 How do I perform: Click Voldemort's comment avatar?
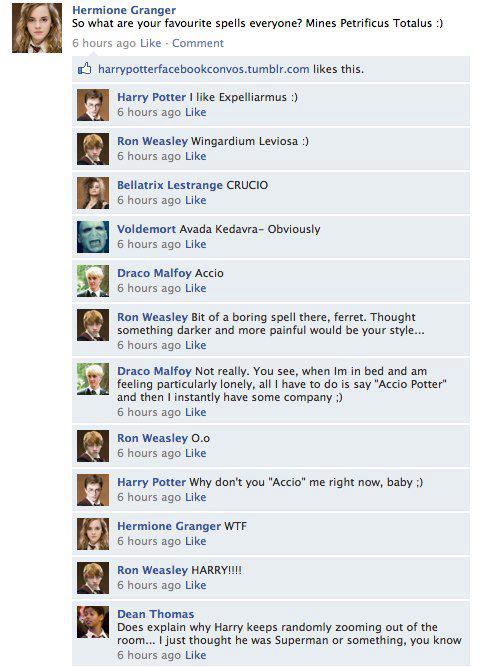pos(93,237)
